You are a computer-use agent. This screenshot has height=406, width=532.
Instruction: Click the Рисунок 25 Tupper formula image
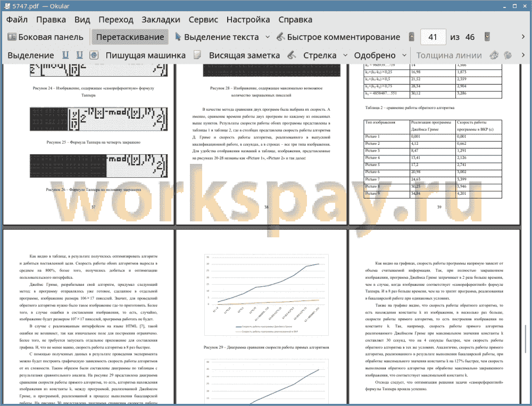[98, 119]
